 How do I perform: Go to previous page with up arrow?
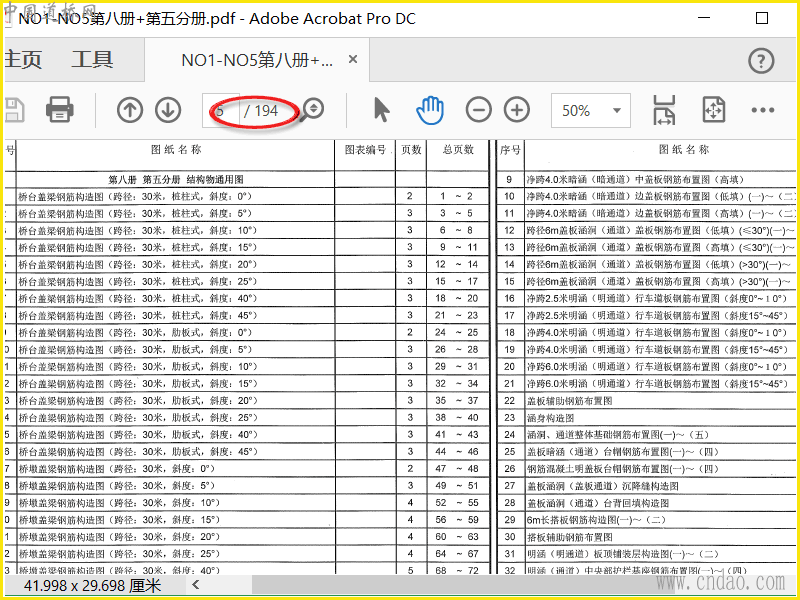pyautogui.click(x=130, y=110)
